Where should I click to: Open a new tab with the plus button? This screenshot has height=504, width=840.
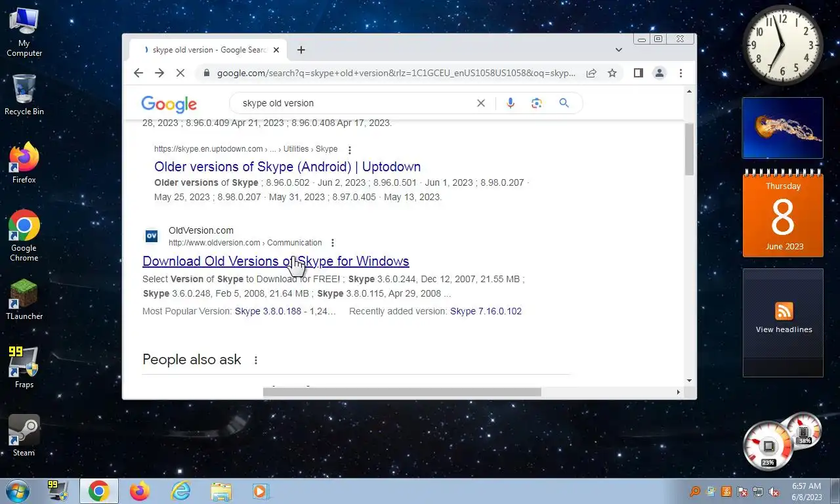click(301, 50)
